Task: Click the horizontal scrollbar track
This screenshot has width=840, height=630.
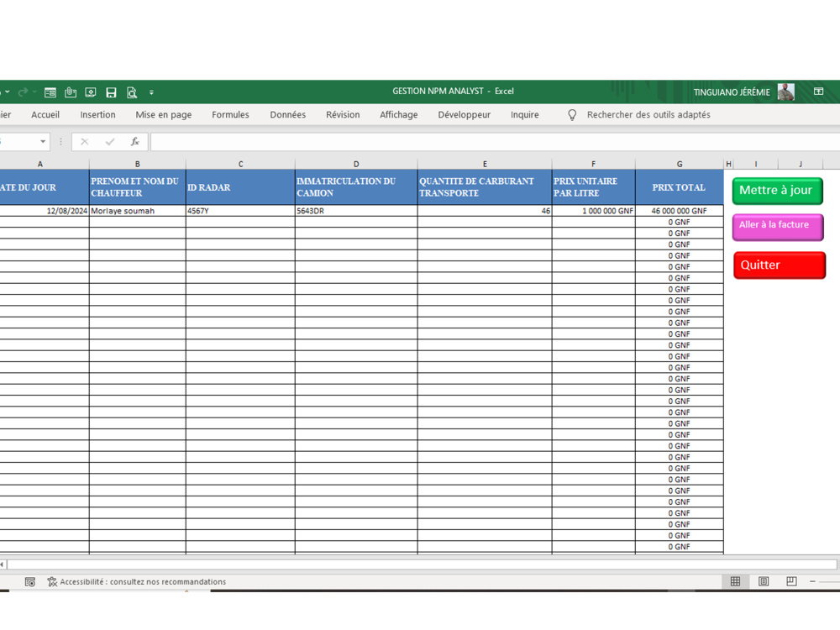Action: tap(422, 564)
